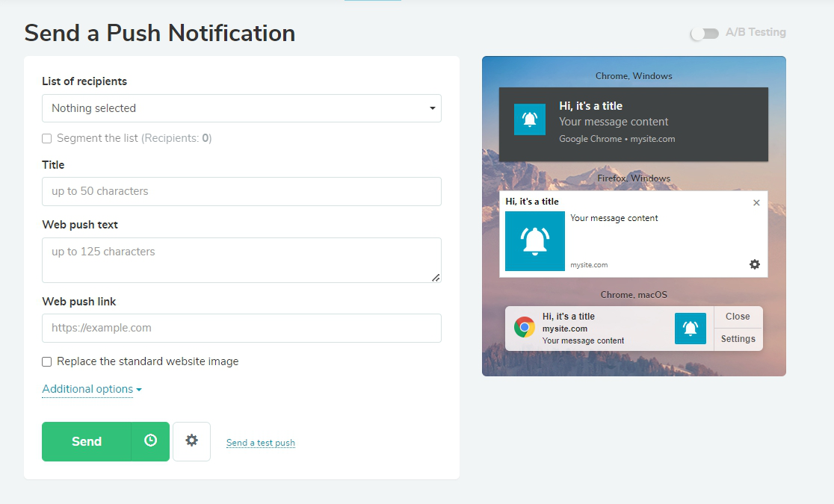
Task: Collapse the Additional options section
Action: point(88,389)
